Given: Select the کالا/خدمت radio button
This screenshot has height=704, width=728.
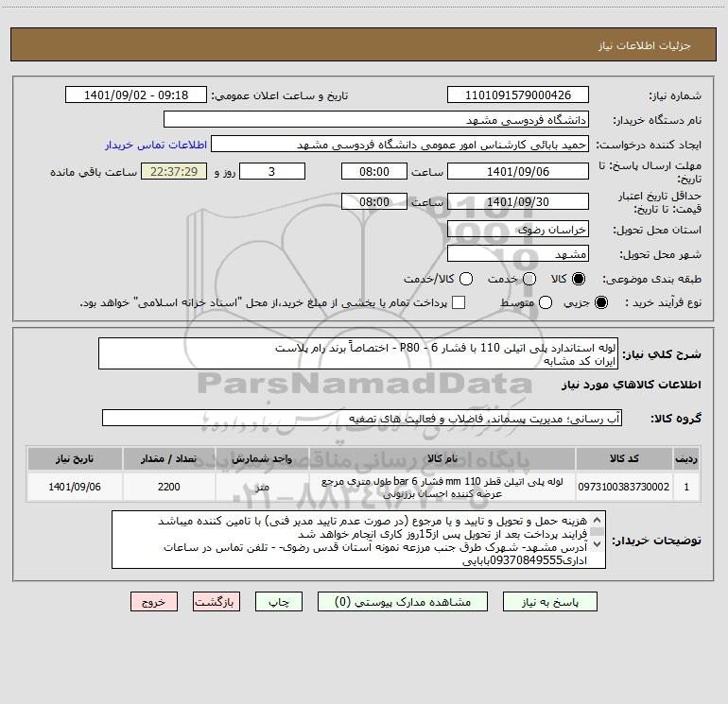Looking at the screenshot, I should click(x=466, y=279).
